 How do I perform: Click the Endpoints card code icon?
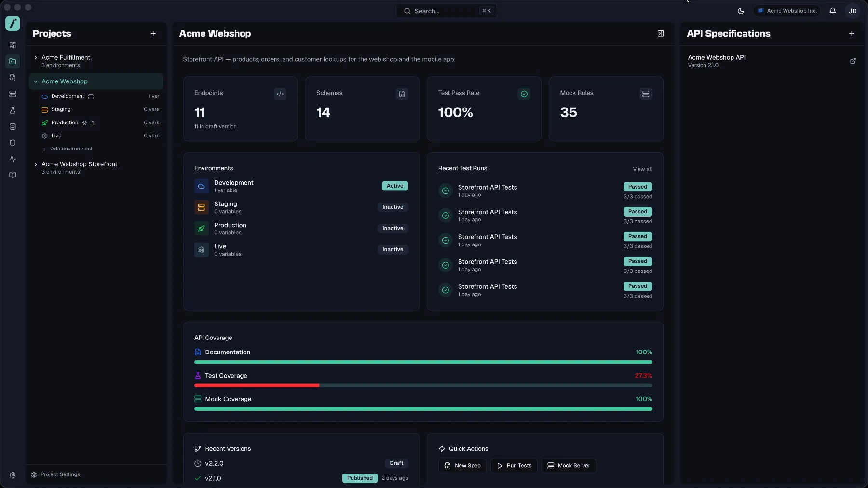pyautogui.click(x=280, y=94)
